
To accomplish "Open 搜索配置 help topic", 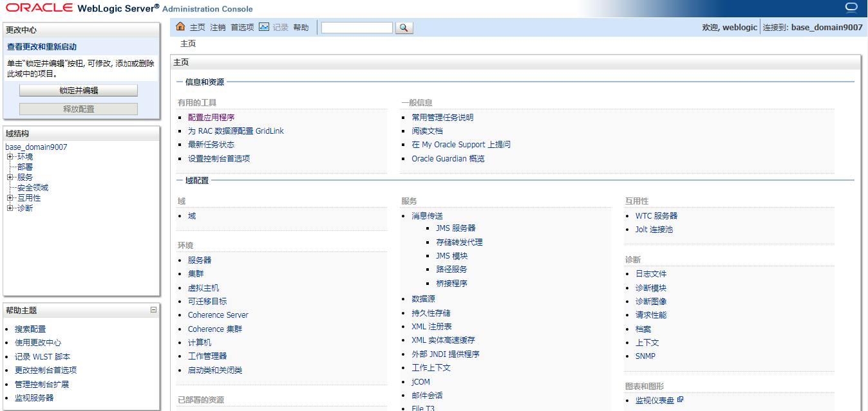I will coord(30,329).
